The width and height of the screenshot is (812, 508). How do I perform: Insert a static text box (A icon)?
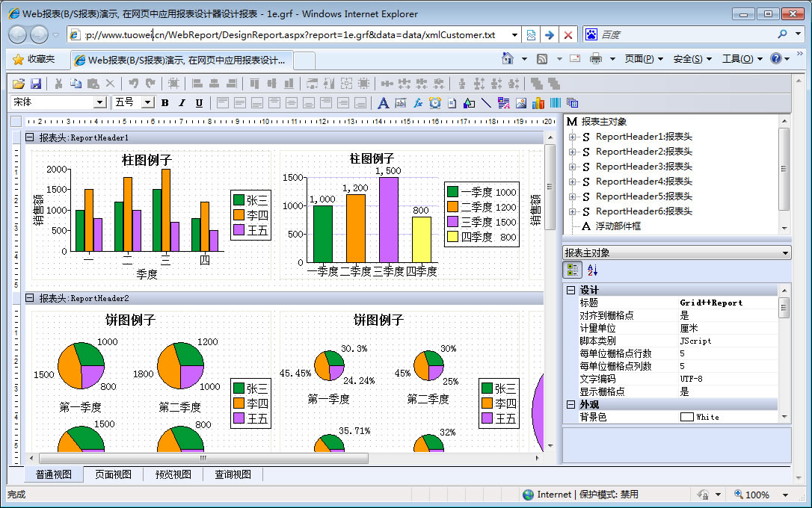click(x=383, y=103)
